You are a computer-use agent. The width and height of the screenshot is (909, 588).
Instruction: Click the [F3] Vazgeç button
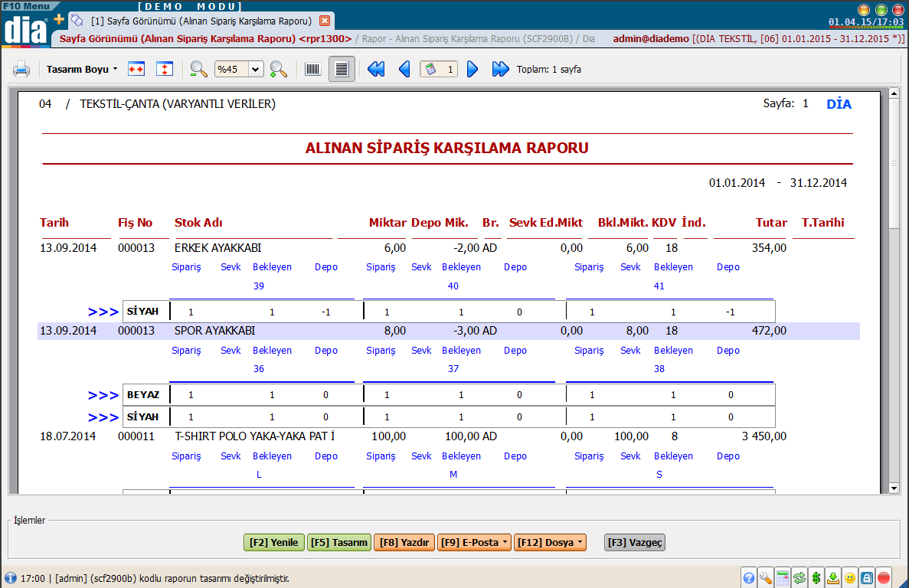tap(635, 542)
